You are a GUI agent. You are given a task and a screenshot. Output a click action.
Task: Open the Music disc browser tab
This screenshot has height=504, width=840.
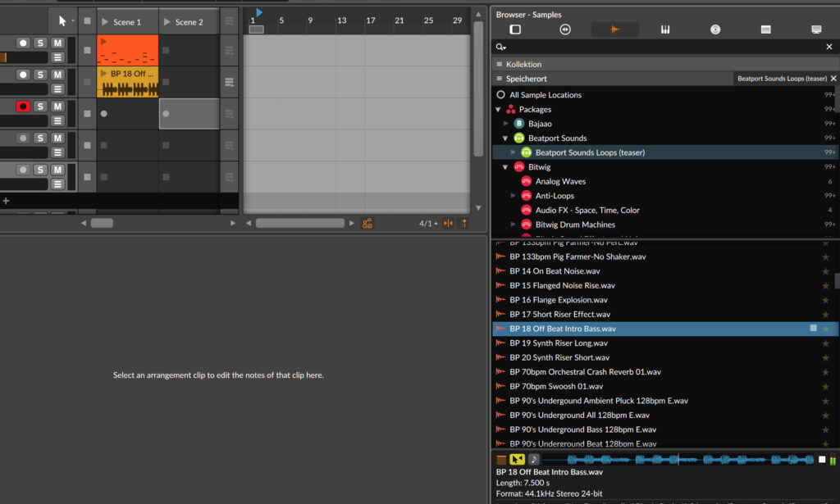coord(715,30)
